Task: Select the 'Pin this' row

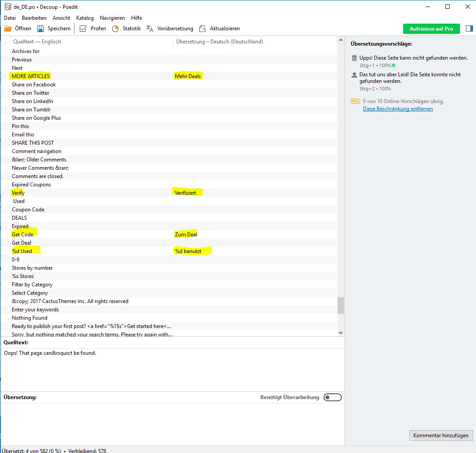Action: (x=169, y=126)
